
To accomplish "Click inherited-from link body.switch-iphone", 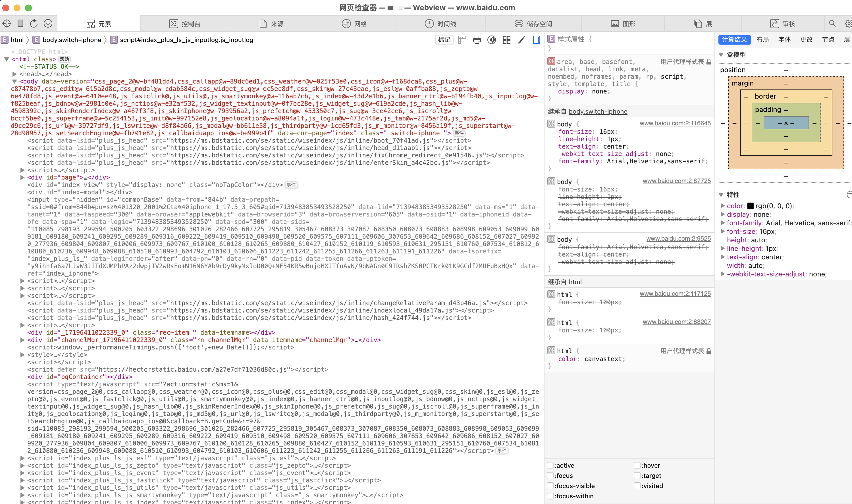I will coord(598,111).
